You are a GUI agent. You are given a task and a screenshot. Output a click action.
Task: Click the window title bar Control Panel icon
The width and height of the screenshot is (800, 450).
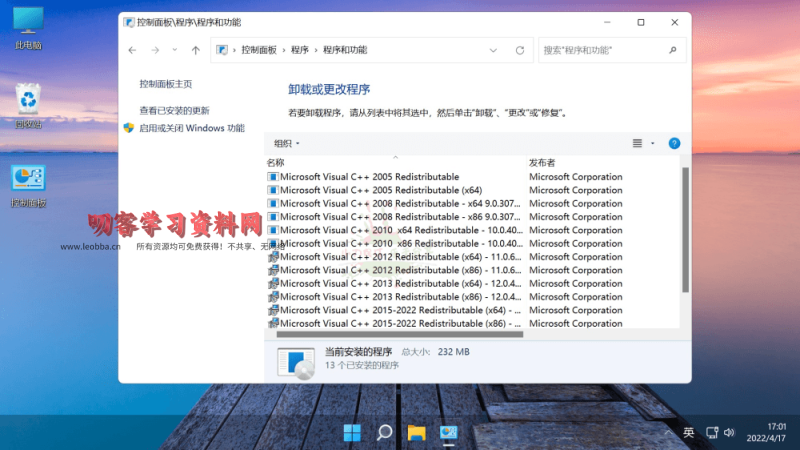(x=129, y=22)
